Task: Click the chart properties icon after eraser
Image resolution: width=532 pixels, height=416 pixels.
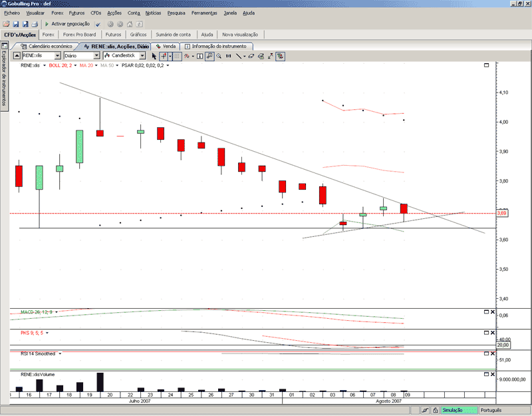Action: click(x=261, y=56)
